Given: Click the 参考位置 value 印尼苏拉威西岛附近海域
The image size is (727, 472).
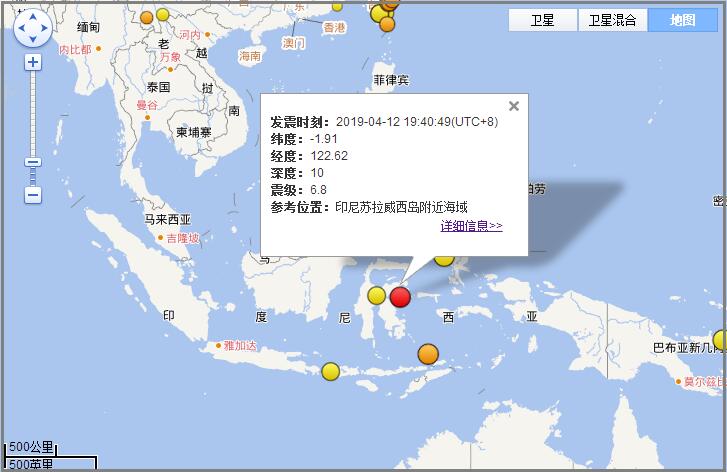Looking at the screenshot, I should 402,207.
